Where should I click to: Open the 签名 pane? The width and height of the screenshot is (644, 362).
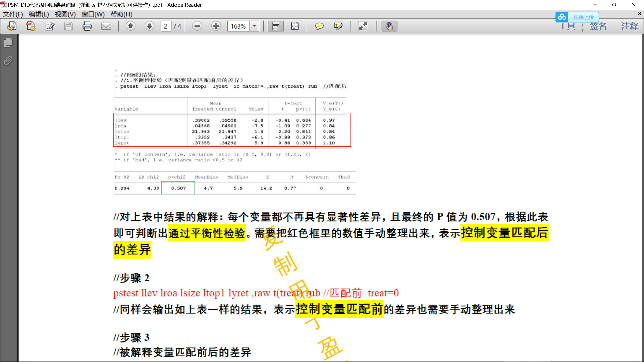tap(598, 26)
